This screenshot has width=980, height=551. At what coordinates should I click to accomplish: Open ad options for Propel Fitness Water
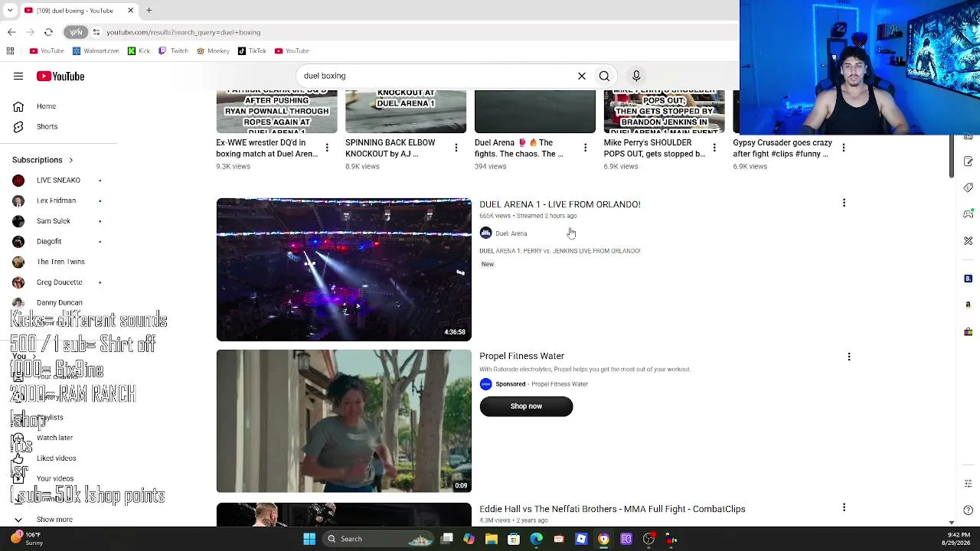point(848,357)
